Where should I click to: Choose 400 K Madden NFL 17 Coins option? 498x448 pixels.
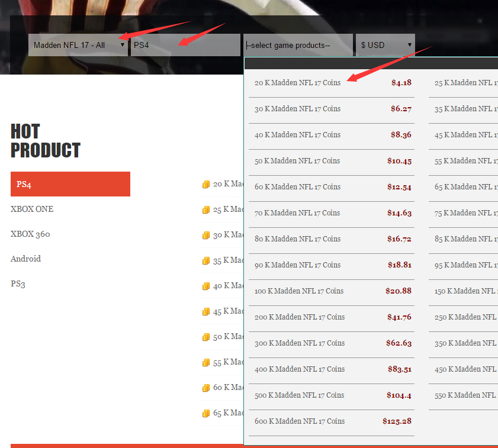click(x=331, y=369)
